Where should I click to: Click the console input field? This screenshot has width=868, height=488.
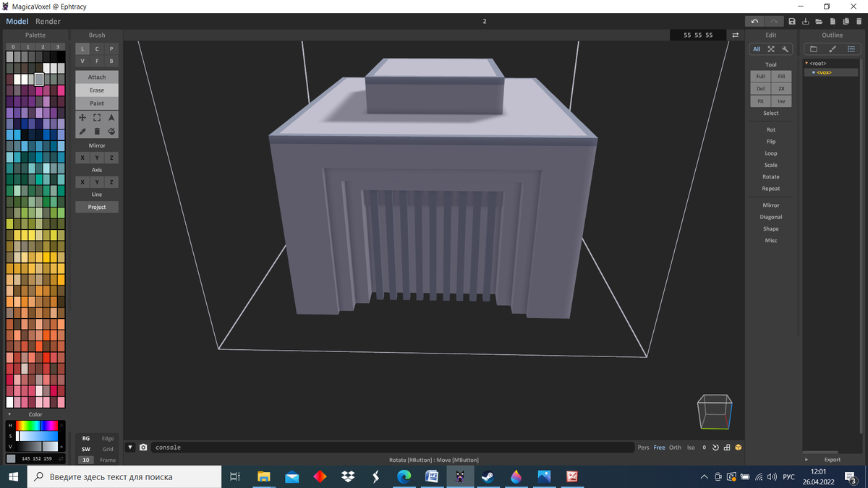pyautogui.click(x=393, y=448)
